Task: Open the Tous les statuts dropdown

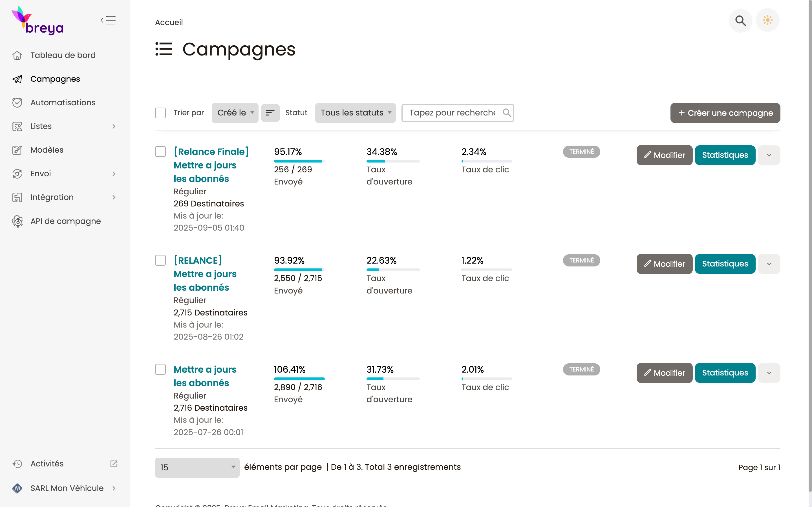Action: [x=355, y=113]
